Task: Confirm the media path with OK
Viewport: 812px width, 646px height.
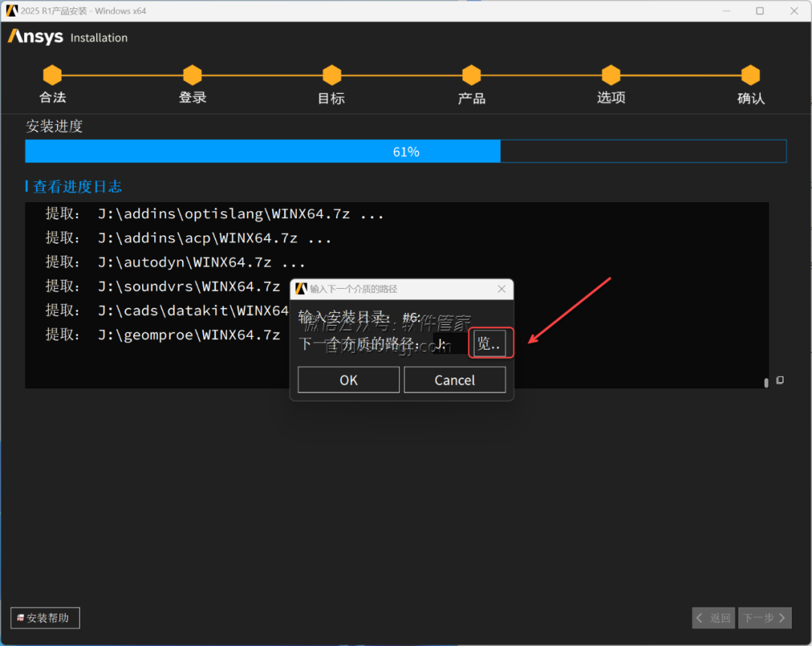Action: click(349, 380)
